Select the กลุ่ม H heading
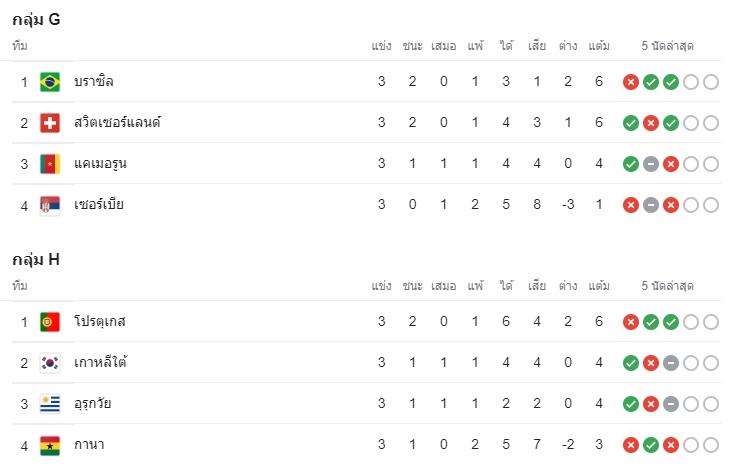 36,260
